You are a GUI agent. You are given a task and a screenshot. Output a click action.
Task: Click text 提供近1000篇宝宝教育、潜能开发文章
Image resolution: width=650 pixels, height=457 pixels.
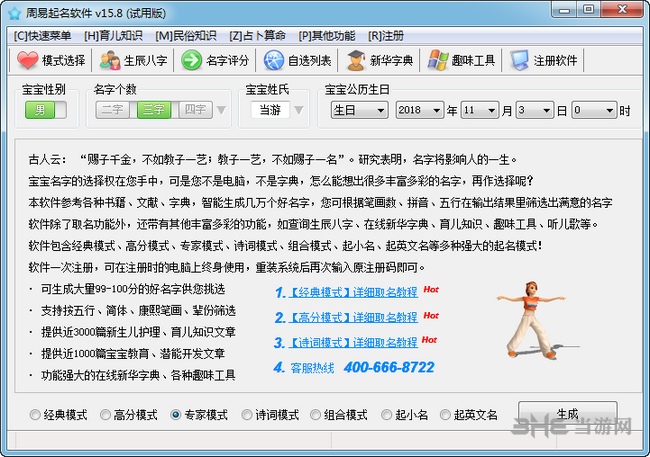[x=133, y=354]
